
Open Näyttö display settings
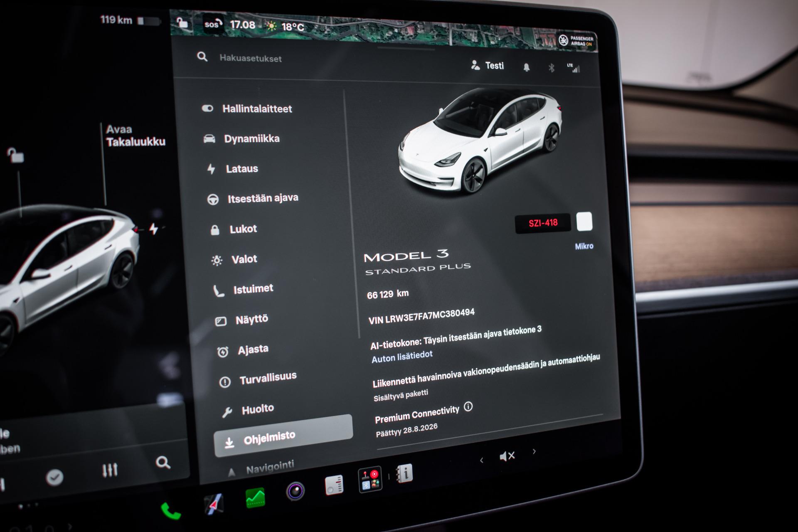(x=241, y=320)
